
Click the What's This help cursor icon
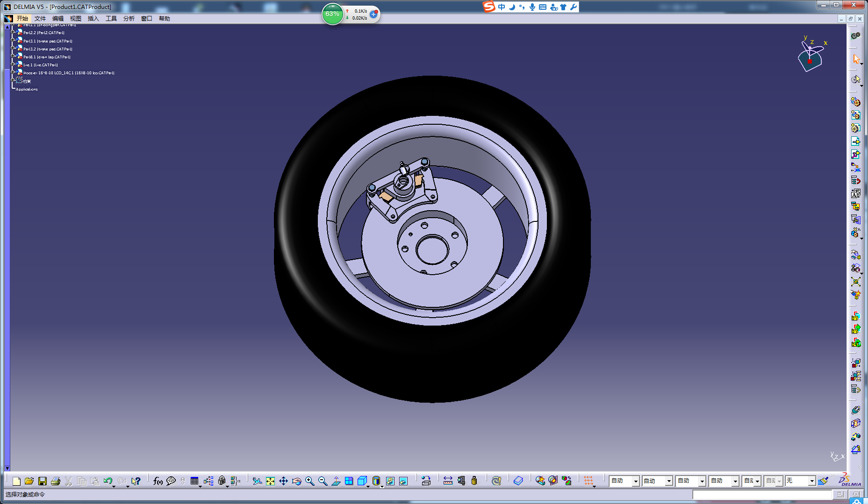136,481
